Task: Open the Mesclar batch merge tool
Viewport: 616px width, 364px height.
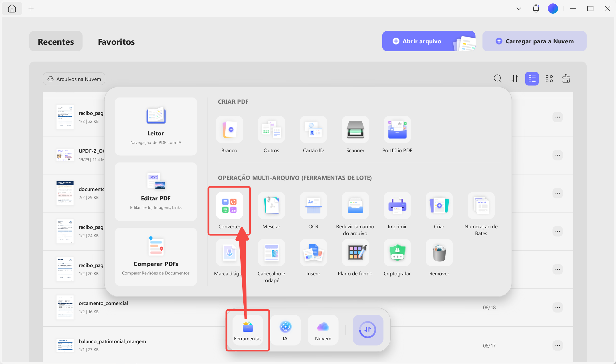Action: click(271, 206)
